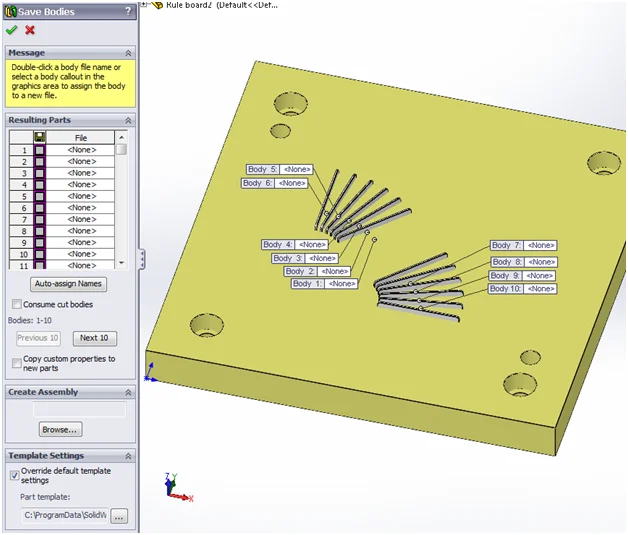Confirm Save Bodies with green checkmark
Screen dimensions: 628x535
point(11,30)
